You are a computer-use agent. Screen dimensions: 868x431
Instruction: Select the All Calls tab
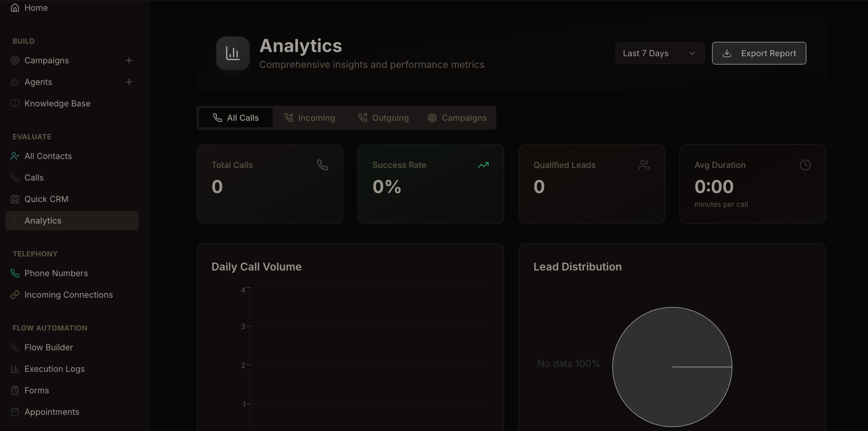click(x=236, y=118)
